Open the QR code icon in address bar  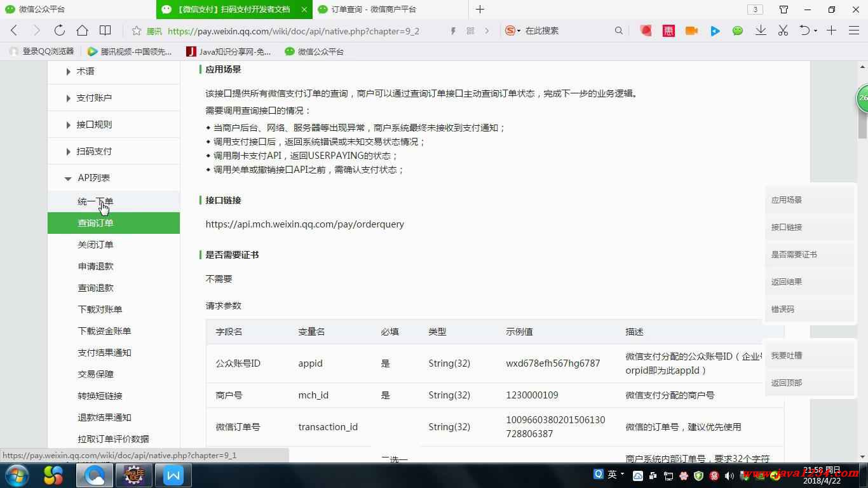pos(470,30)
